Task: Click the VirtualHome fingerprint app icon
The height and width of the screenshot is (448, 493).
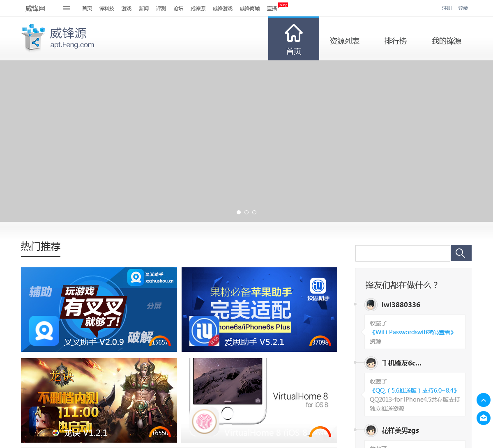Action: pos(204,421)
